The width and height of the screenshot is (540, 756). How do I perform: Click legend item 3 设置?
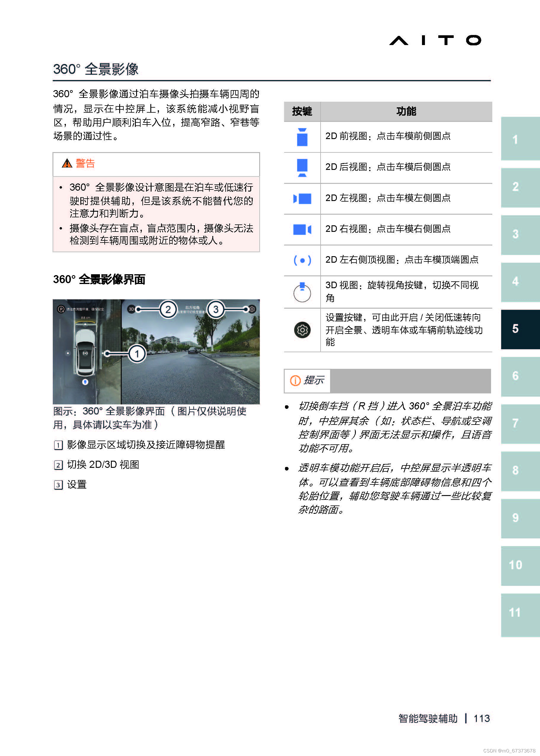click(x=77, y=485)
